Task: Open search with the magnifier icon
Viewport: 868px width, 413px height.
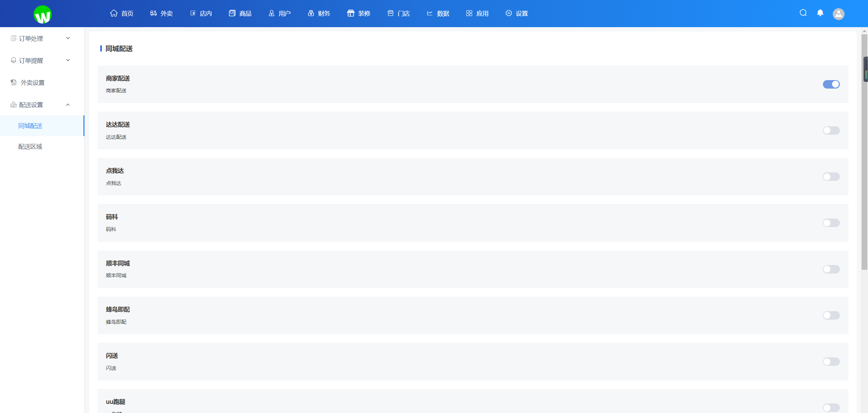Action: (803, 13)
